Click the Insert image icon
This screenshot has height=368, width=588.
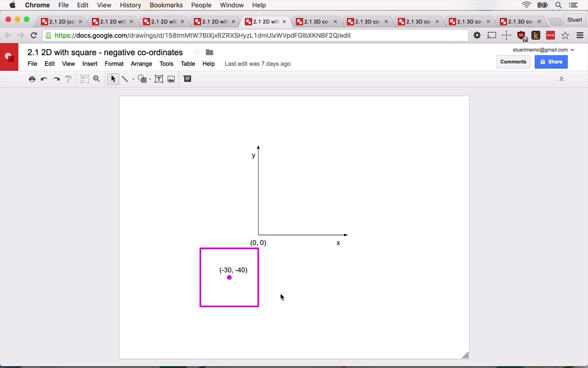pos(171,79)
